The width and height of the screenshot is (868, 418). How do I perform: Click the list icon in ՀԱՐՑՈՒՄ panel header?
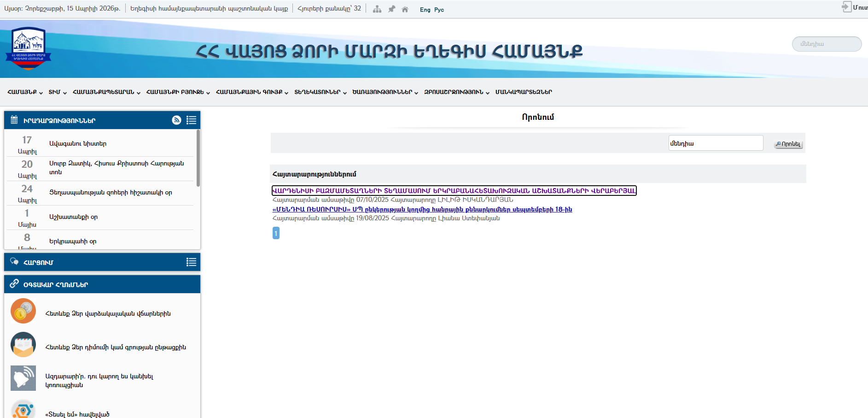point(191,262)
